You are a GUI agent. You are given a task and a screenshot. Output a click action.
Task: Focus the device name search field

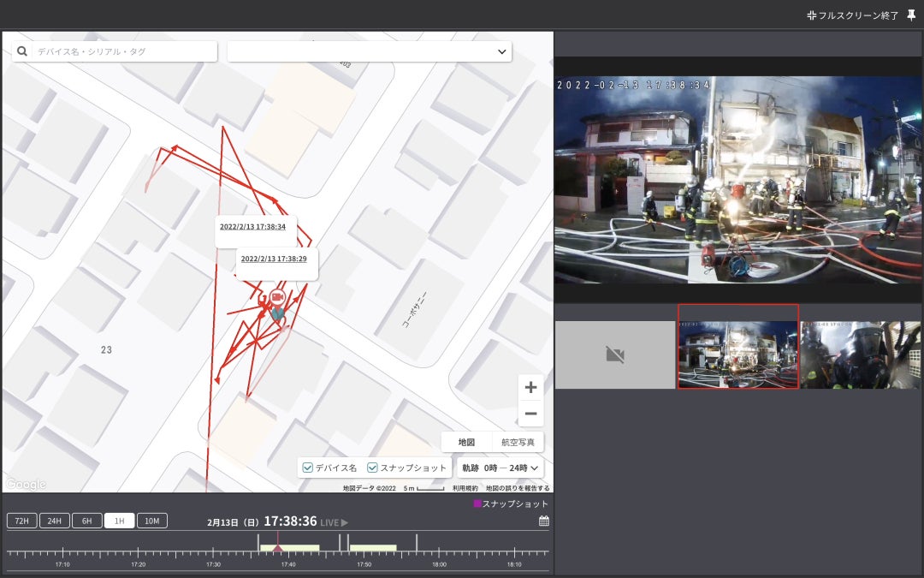tap(124, 51)
